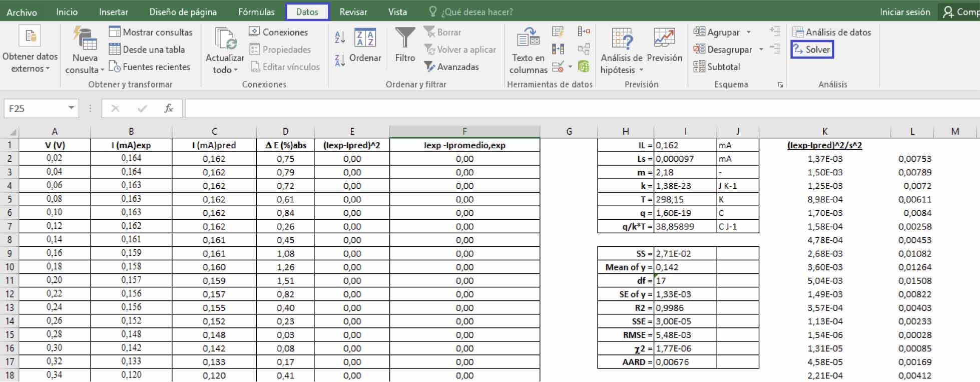
Task: Expand the Agrupar dropdown arrow
Action: (749, 32)
